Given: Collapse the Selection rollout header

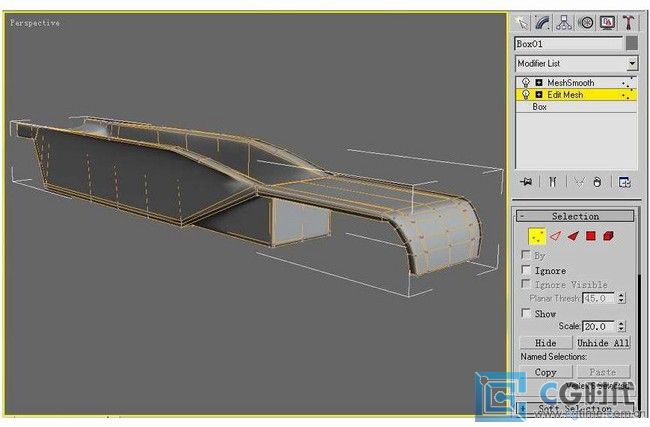Looking at the screenshot, I should click(575, 216).
